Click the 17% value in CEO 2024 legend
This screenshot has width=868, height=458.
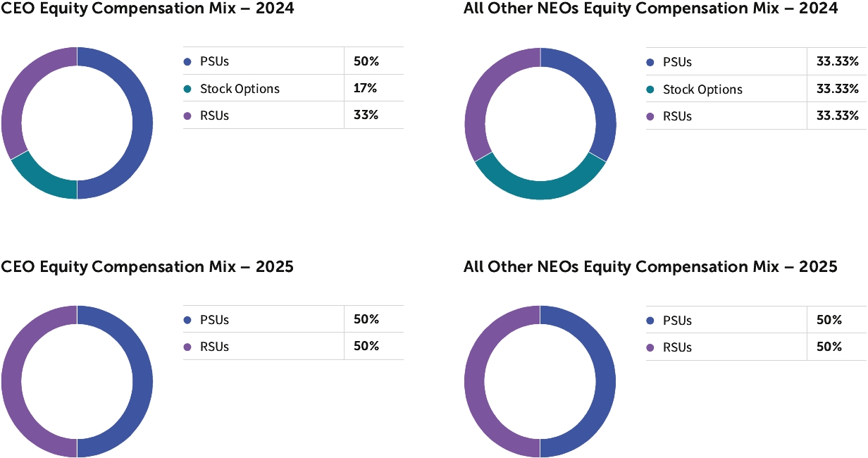[366, 88]
